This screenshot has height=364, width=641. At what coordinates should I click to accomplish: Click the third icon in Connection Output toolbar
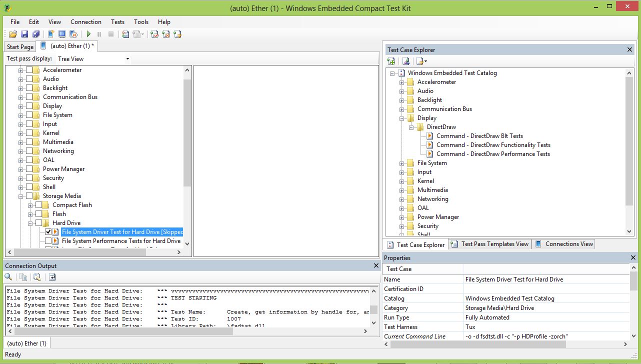37,277
